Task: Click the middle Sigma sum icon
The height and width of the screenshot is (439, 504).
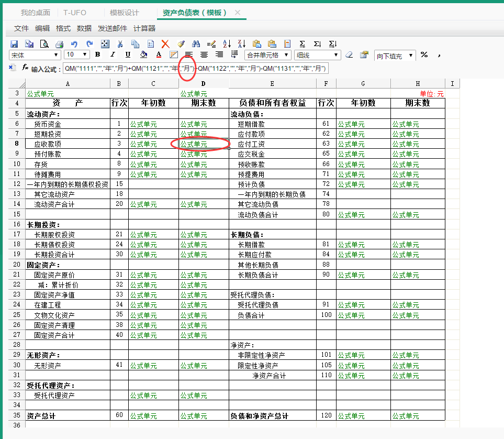Action: [x=317, y=44]
